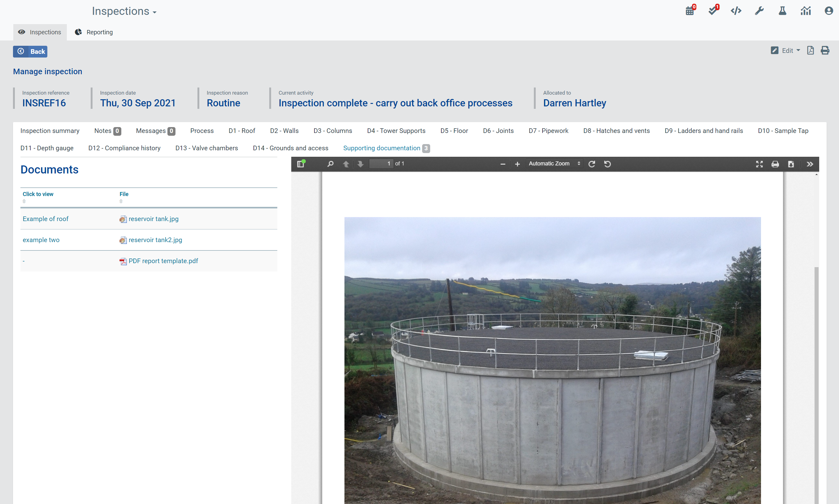Toggle the PDF viewer sidebar
Screen dimensions: 839x504
[301, 164]
